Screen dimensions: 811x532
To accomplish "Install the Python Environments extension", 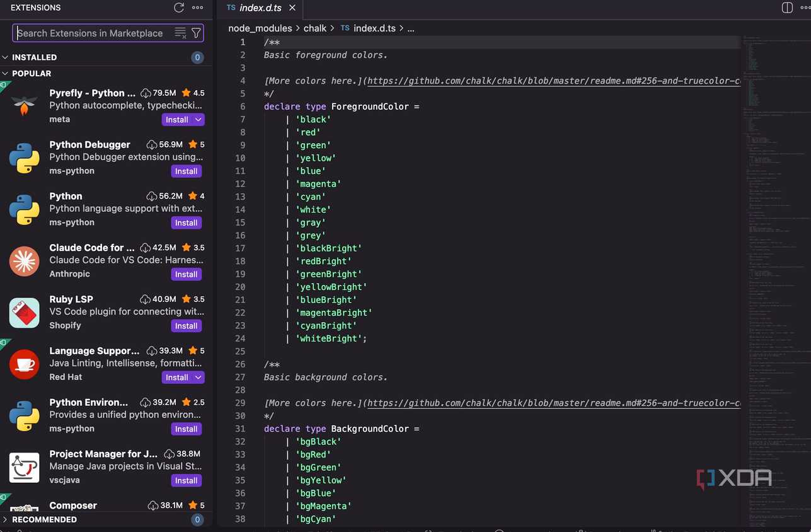I will point(187,429).
